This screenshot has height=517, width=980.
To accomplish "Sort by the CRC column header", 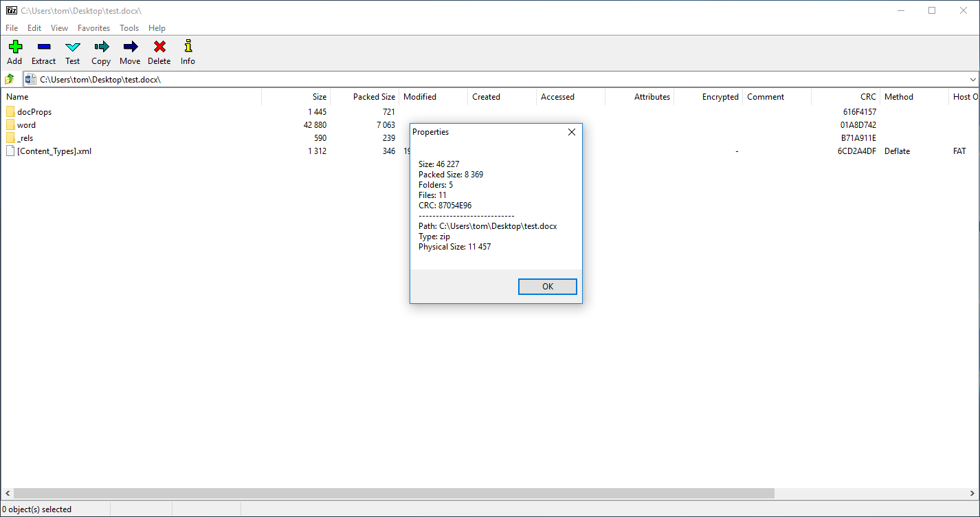I will click(845, 97).
